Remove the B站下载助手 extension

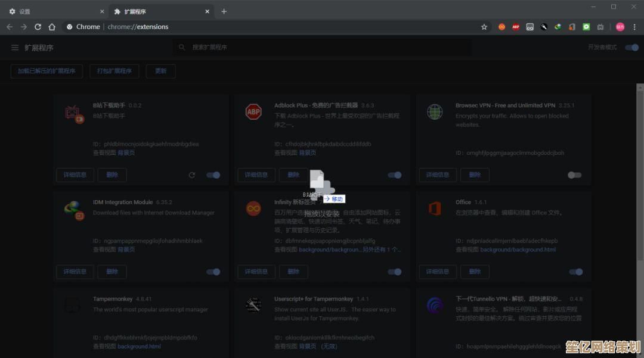pyautogui.click(x=112, y=175)
